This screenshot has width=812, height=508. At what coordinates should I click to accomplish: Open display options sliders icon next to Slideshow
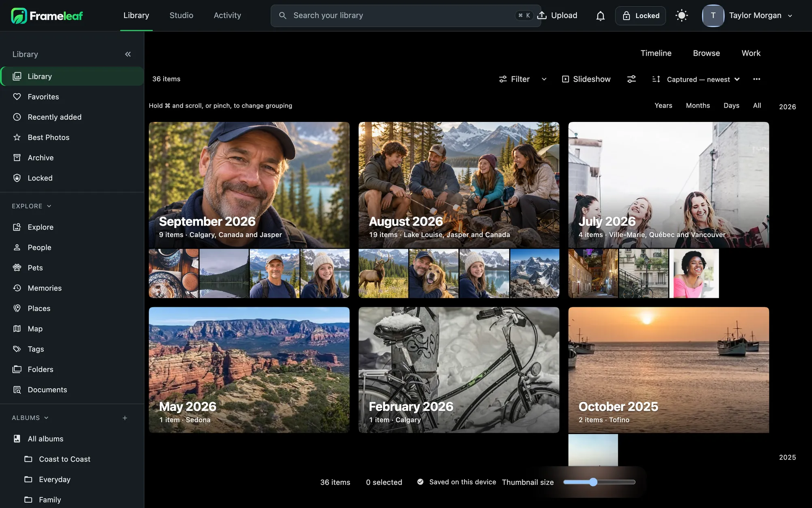click(x=631, y=79)
